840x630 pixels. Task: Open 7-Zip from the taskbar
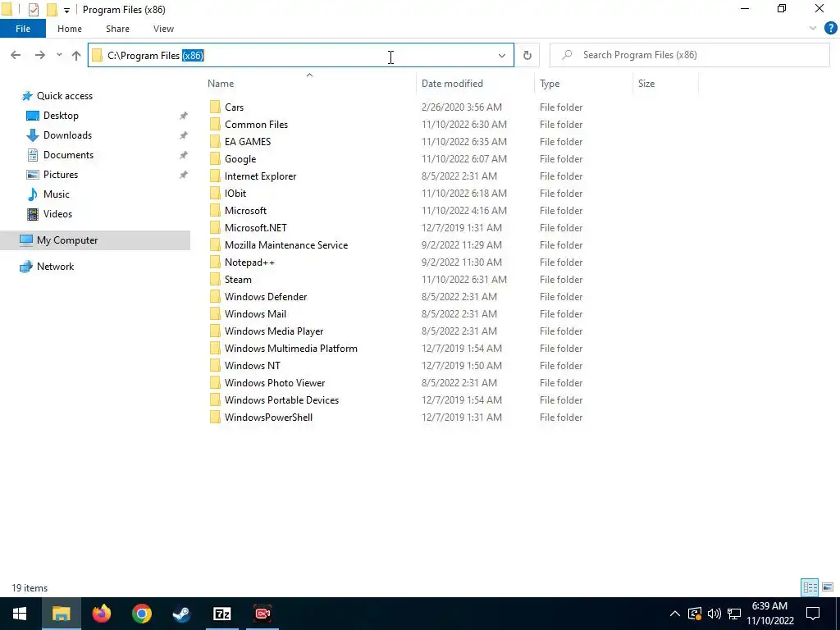click(221, 614)
